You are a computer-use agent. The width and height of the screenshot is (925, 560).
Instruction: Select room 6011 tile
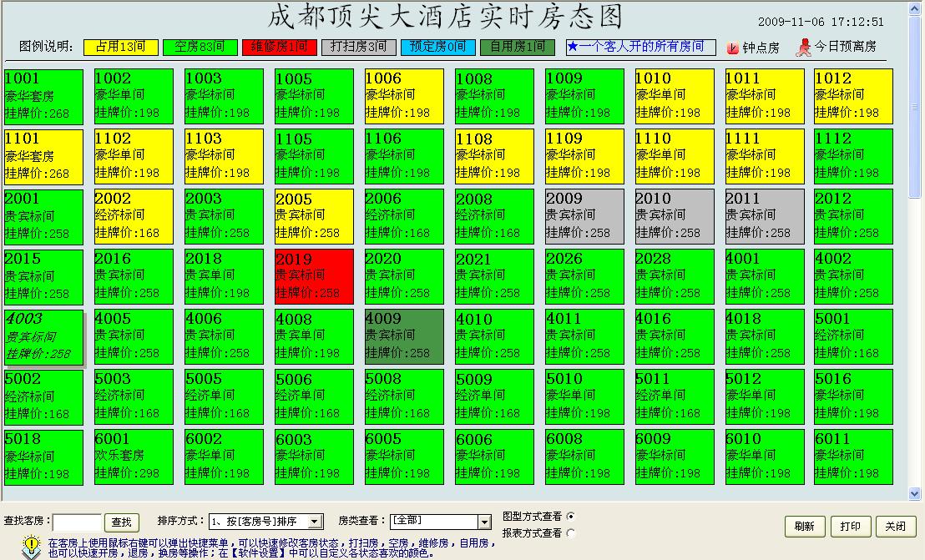coord(853,457)
